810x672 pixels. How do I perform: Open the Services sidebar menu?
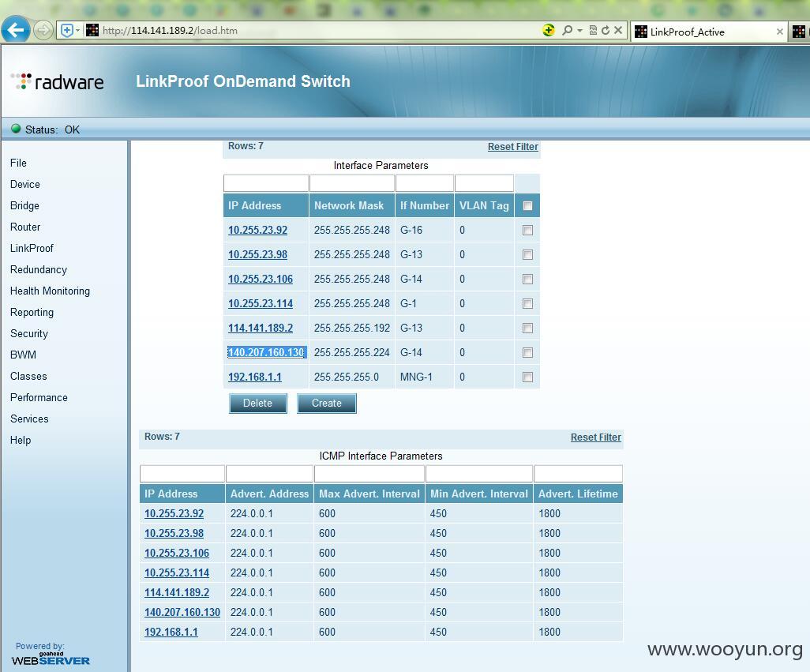29,419
